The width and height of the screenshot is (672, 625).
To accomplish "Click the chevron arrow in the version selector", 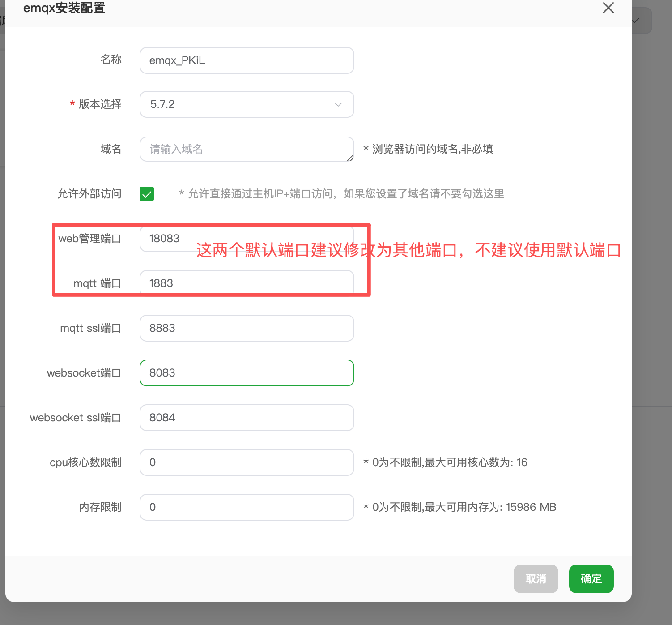I will click(338, 104).
